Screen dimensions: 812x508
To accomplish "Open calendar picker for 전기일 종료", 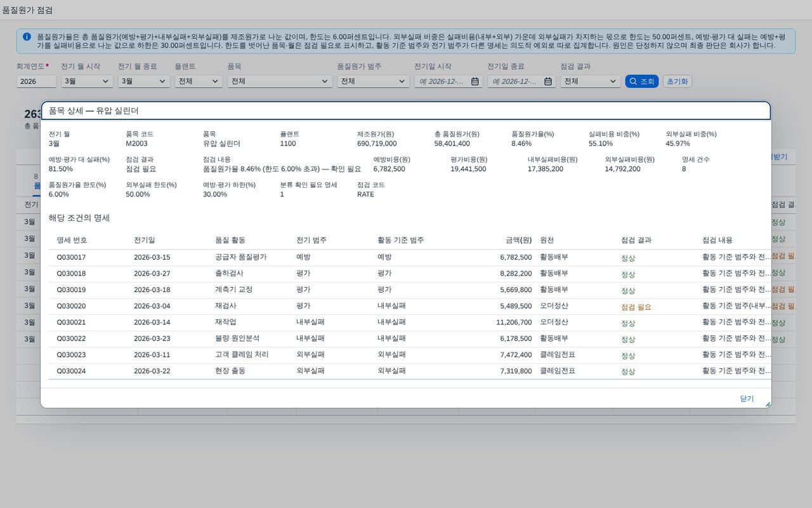I will pyautogui.click(x=547, y=81).
